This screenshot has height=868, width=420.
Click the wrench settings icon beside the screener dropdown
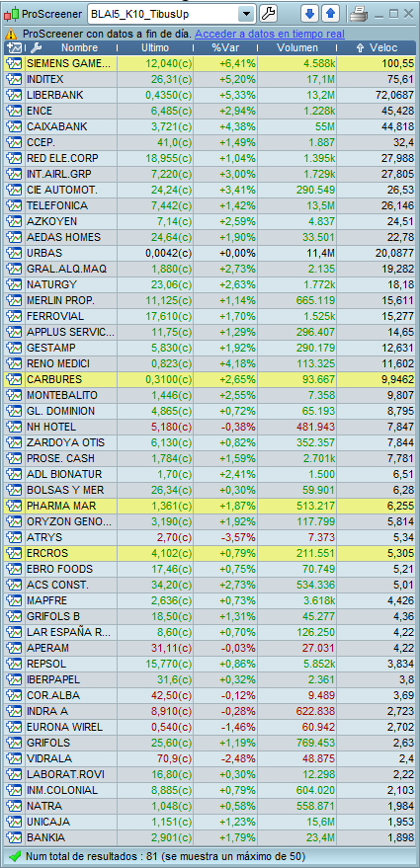(x=269, y=13)
